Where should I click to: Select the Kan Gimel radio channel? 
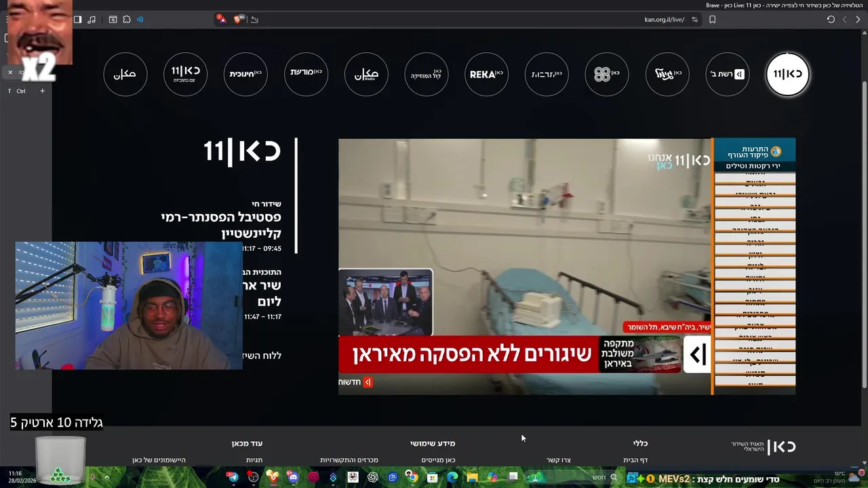tap(667, 74)
